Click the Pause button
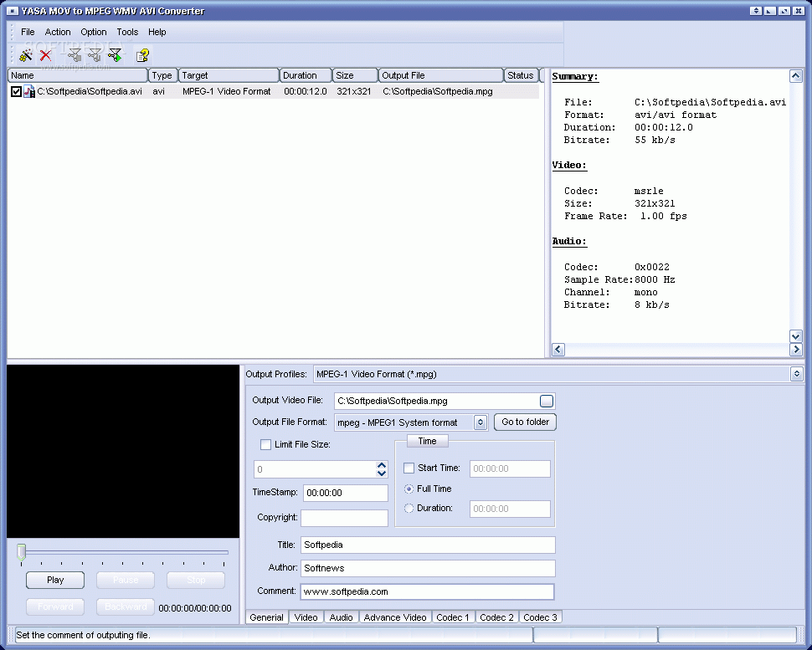This screenshot has height=650, width=812. click(x=126, y=580)
